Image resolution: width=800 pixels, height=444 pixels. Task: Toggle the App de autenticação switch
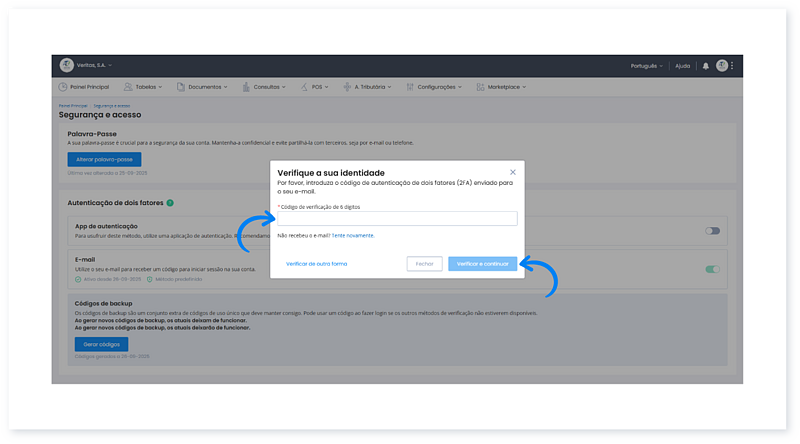(x=712, y=231)
